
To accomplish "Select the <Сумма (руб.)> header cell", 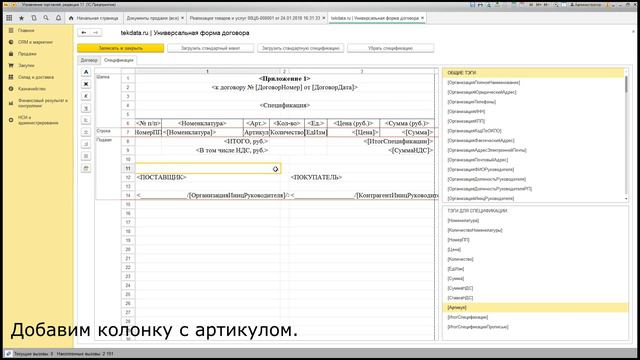I will pyautogui.click(x=407, y=123).
